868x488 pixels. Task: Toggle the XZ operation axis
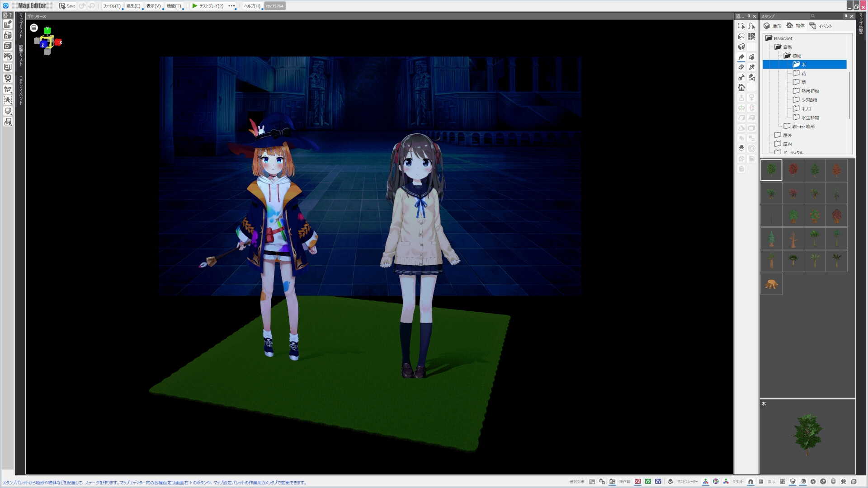tap(637, 482)
